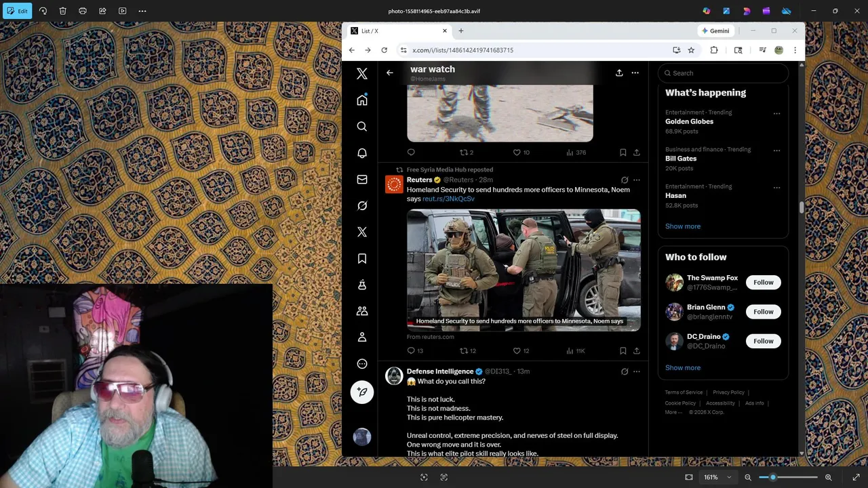Select the List / X browser tab

click(398, 31)
